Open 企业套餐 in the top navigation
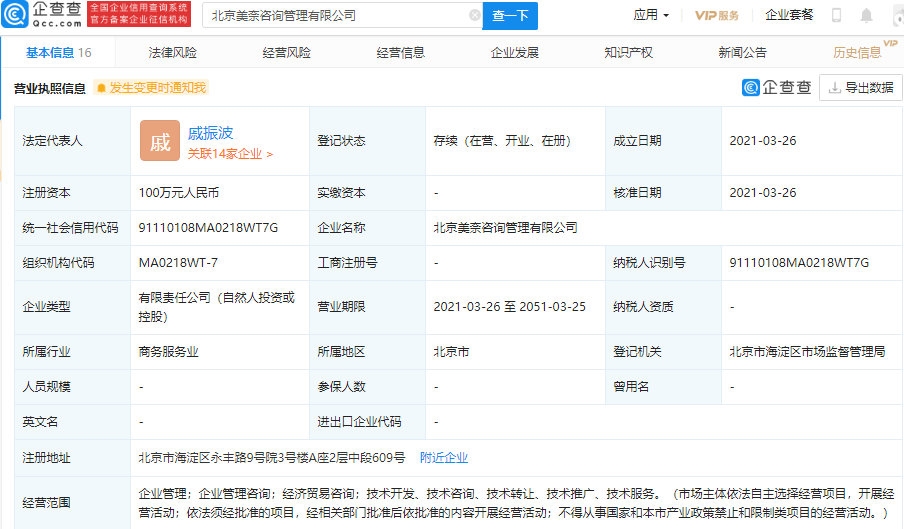 click(789, 15)
